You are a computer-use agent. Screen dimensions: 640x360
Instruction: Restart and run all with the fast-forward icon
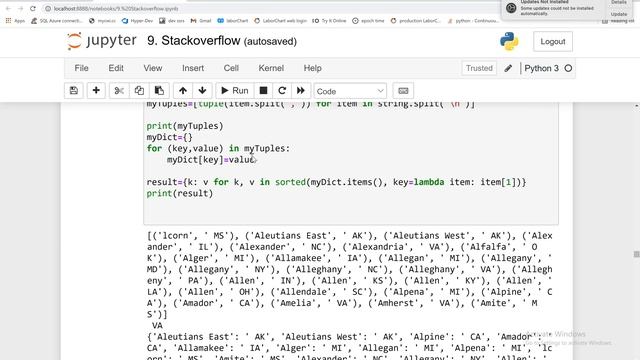coord(301,91)
